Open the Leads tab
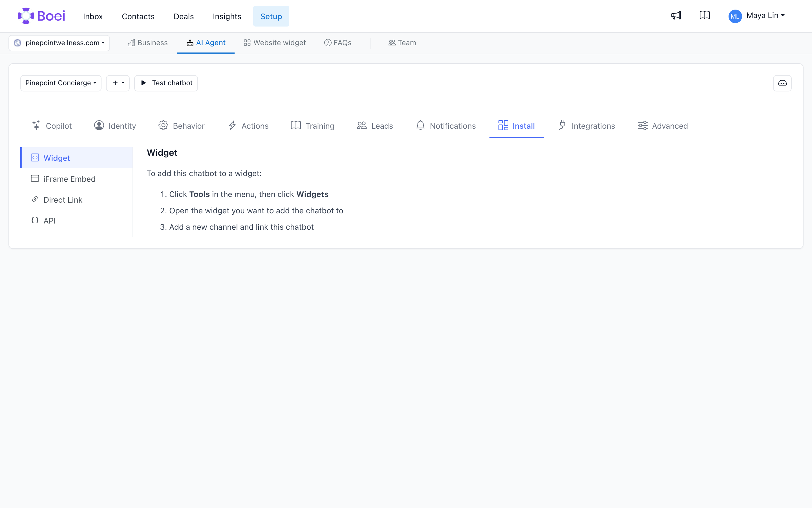Viewport: 812px width, 508px height. [x=375, y=126]
